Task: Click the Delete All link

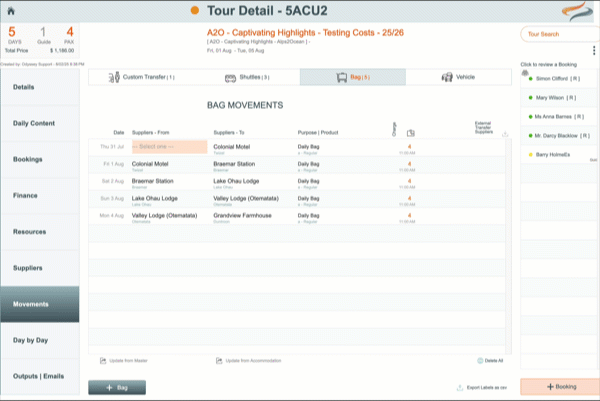Action: pos(494,360)
